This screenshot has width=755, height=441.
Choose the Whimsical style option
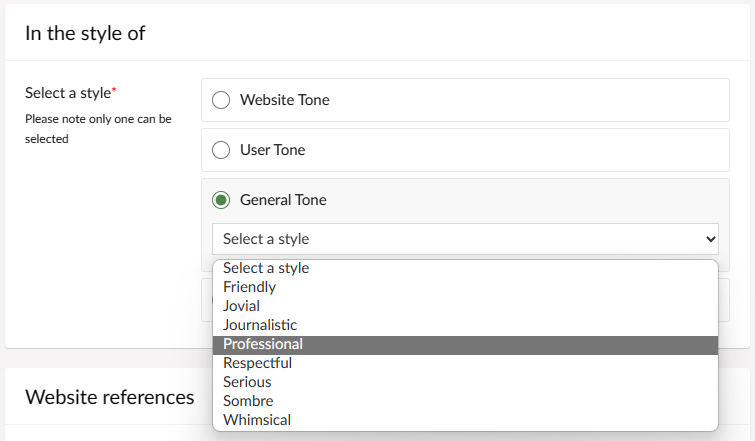(465, 420)
